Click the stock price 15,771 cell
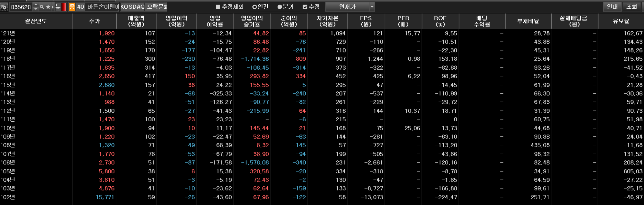 [105, 197]
